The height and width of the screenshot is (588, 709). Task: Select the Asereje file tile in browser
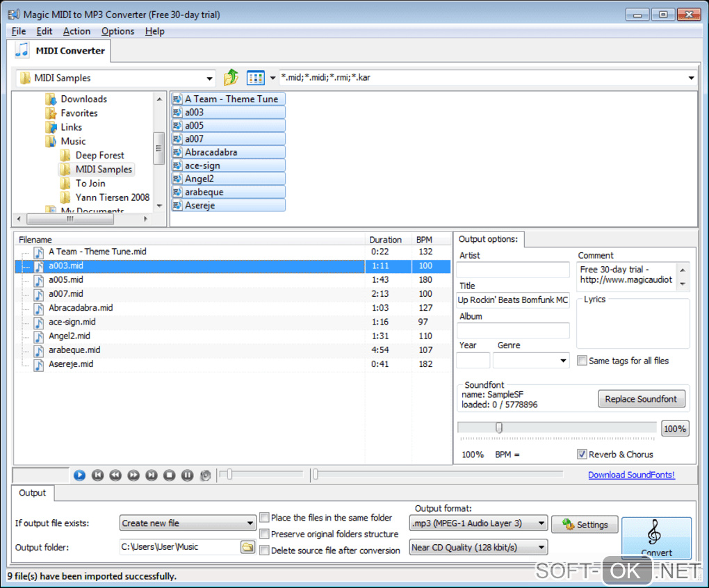click(x=229, y=206)
